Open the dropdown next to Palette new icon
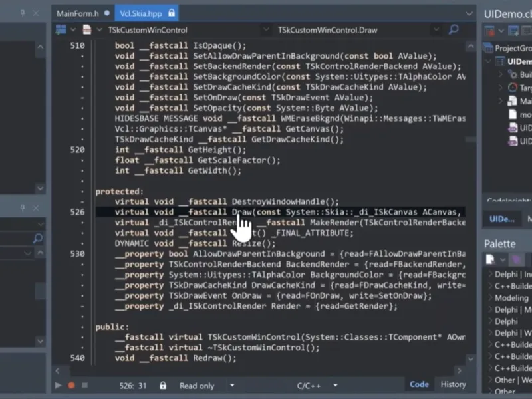532x399 pixels. (503, 260)
